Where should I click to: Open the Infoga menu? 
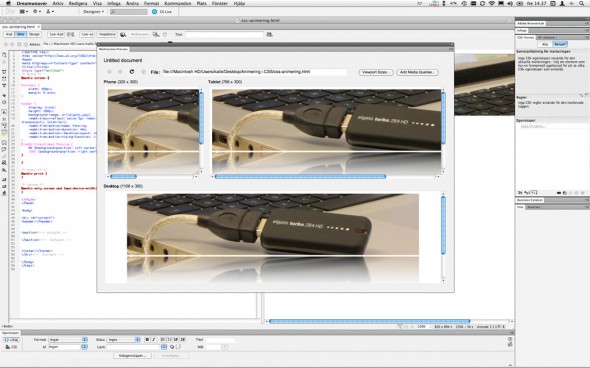(113, 3)
